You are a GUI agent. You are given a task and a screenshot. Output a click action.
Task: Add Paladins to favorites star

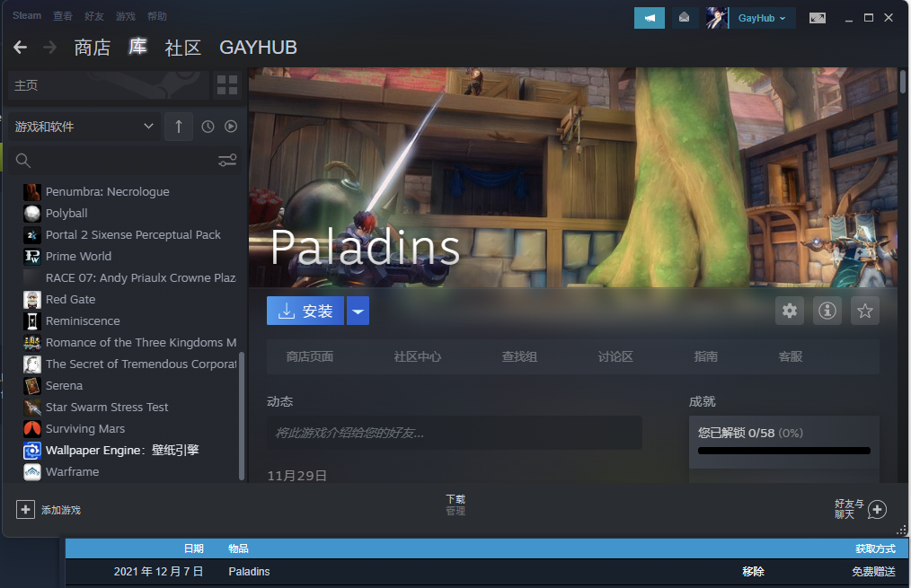pyautogui.click(x=865, y=311)
